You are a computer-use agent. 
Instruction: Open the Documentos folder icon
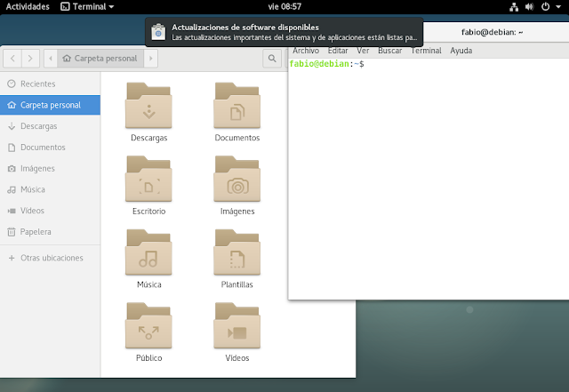237,106
